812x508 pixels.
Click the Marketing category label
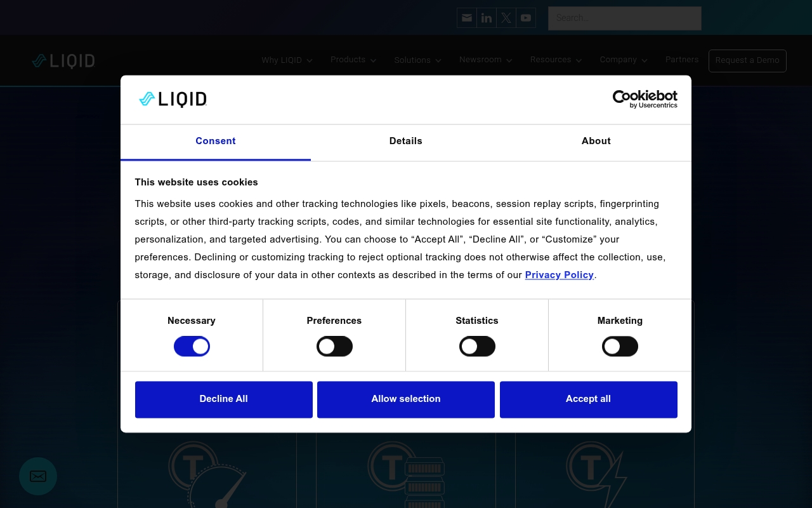[620, 321]
